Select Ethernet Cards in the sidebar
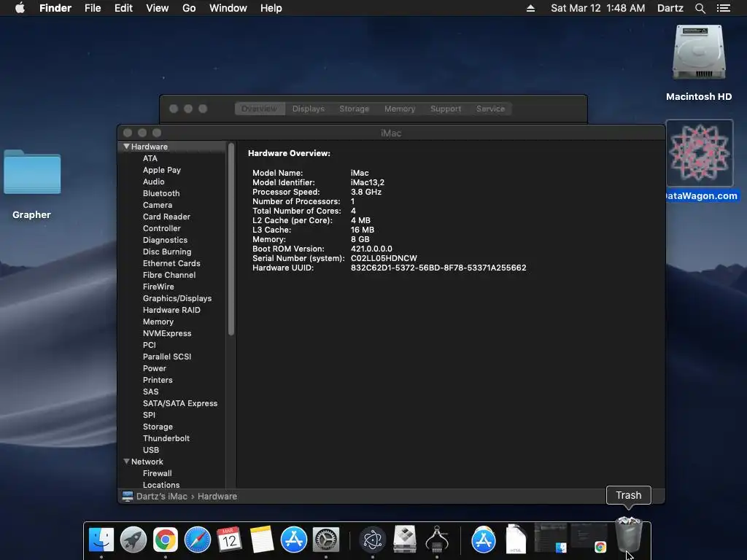The image size is (747, 560). coord(171,263)
